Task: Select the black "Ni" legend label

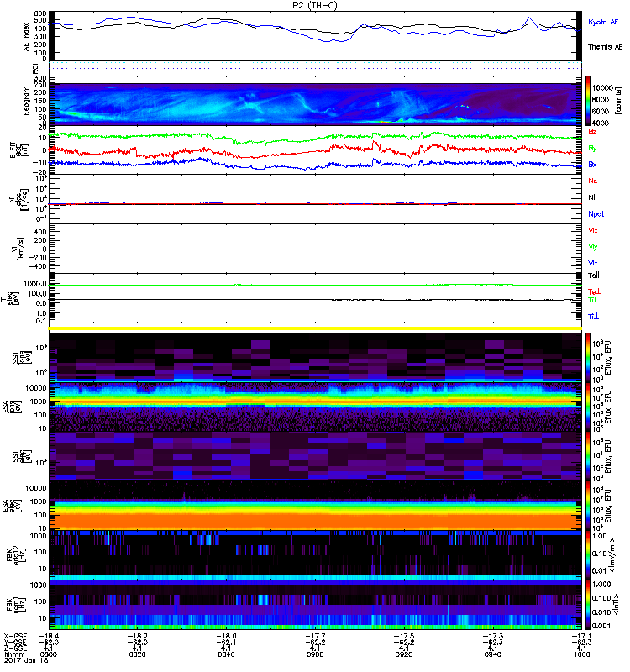Action: tap(591, 197)
